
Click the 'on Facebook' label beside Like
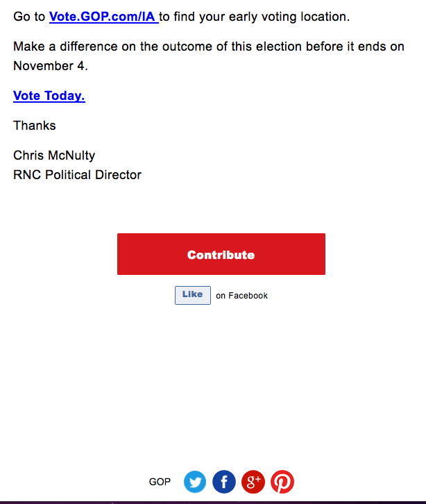coord(241,296)
